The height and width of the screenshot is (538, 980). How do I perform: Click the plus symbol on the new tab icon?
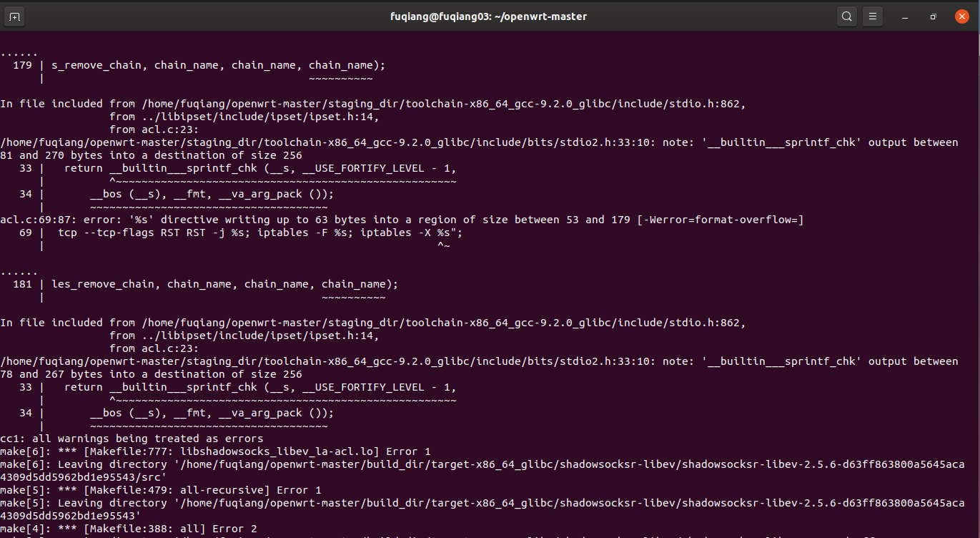tap(14, 16)
